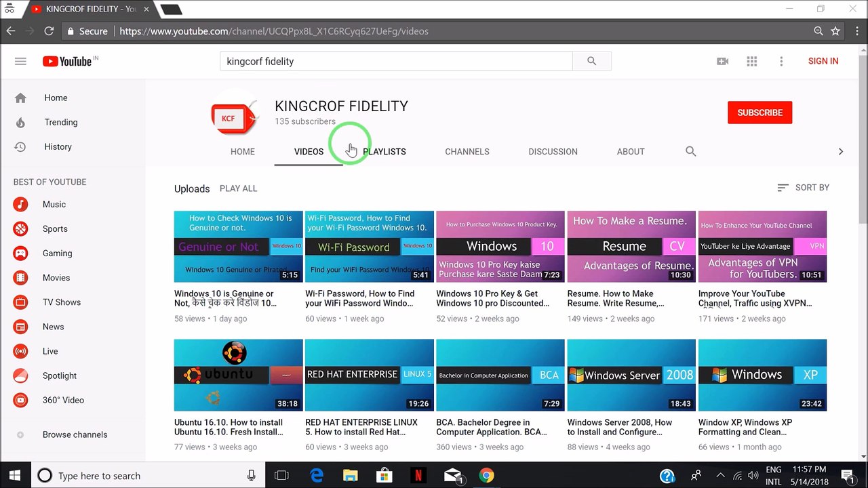Open the Windows XP video thumbnail
868x488 pixels.
[x=762, y=375]
